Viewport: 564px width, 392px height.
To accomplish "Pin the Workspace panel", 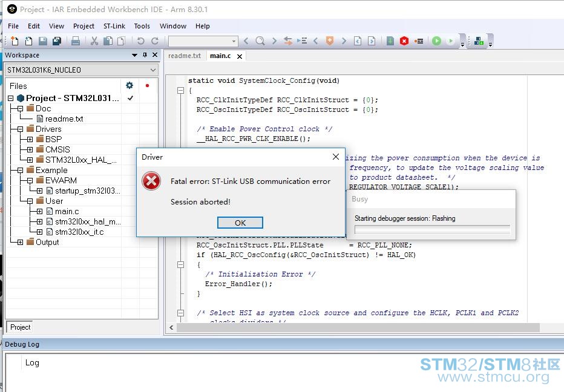I will (x=145, y=55).
